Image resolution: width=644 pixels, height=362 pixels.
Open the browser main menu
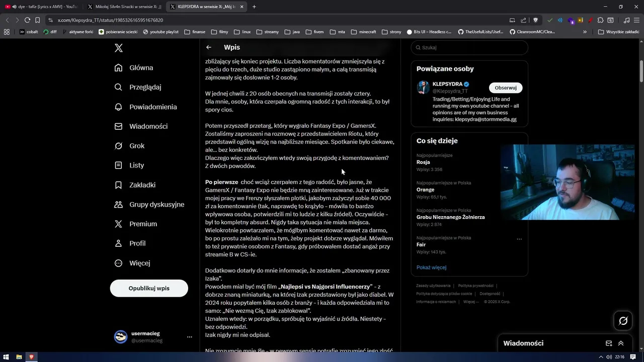[x=636, y=20]
